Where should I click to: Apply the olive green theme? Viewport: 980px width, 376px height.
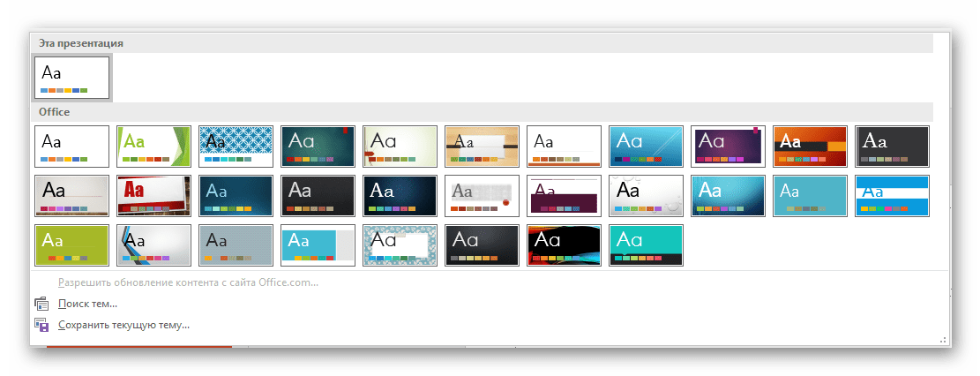[71, 245]
